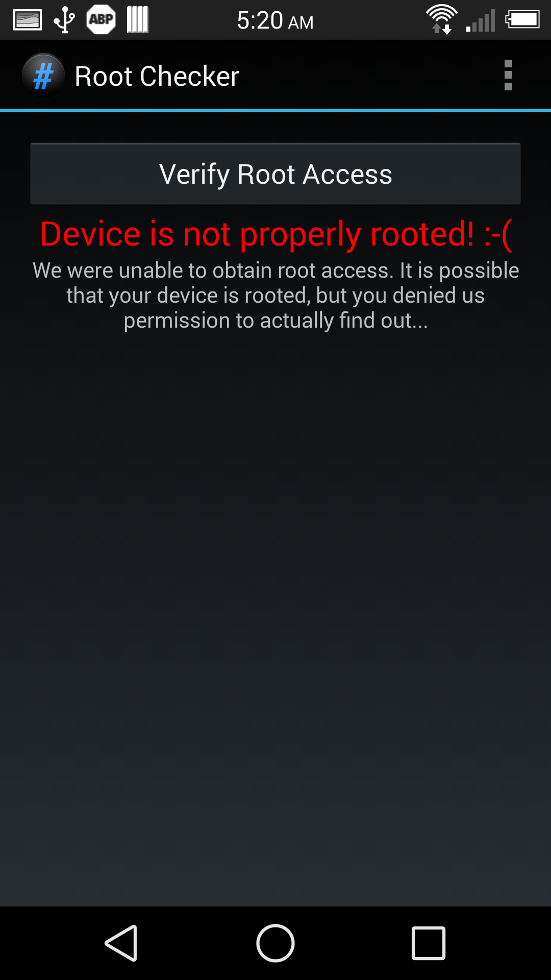
Task: Tap the gray 'unable to obtain root access' text
Action: click(x=275, y=296)
